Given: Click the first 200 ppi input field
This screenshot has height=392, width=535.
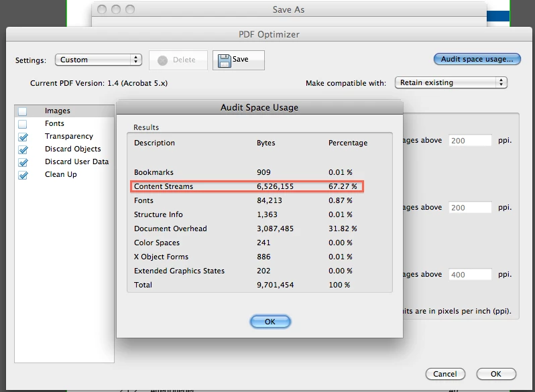Looking at the screenshot, I should 470,141.
